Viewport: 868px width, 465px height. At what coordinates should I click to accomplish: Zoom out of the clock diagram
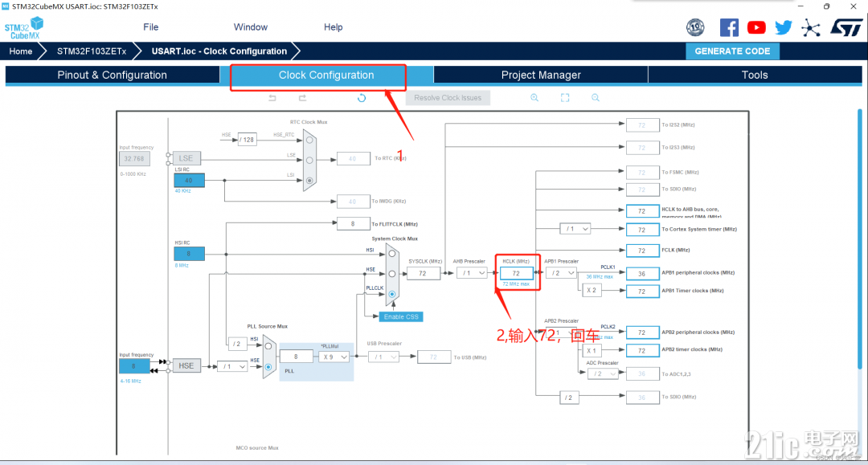595,98
